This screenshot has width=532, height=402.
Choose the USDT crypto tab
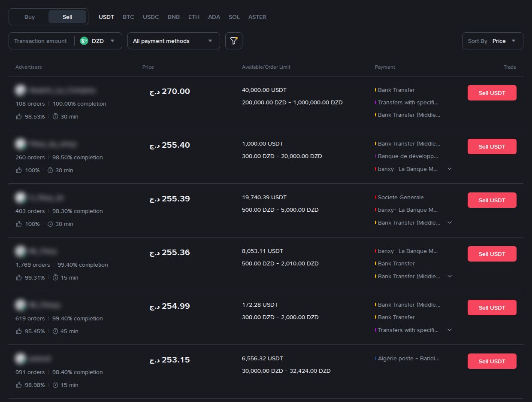106,17
